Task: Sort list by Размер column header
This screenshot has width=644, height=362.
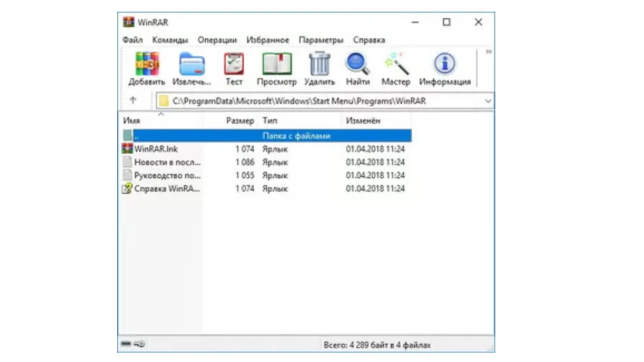Action: (x=240, y=121)
